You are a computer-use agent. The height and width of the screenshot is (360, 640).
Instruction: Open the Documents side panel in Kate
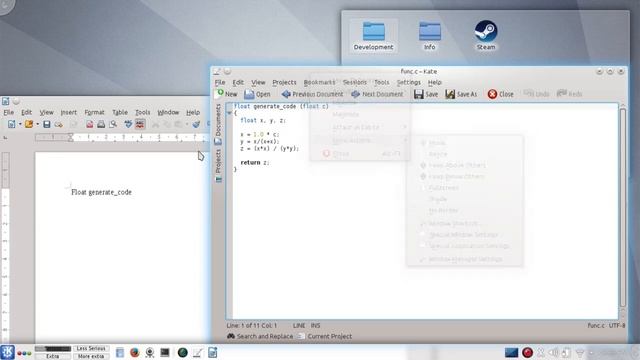coord(218,124)
